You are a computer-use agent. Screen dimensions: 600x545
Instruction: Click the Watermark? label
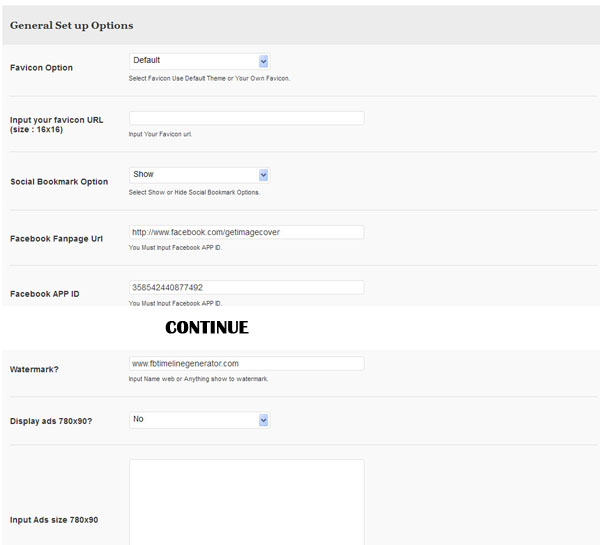(x=34, y=369)
